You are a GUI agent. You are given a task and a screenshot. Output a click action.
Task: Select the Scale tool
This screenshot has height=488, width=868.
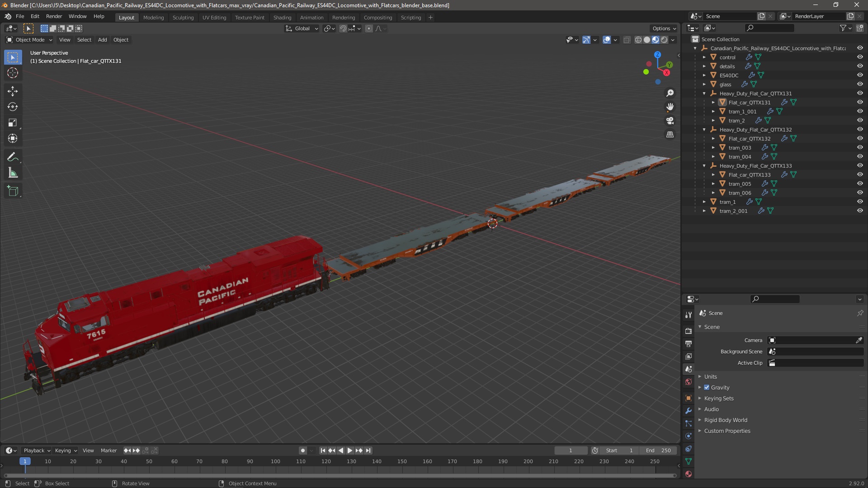[13, 123]
